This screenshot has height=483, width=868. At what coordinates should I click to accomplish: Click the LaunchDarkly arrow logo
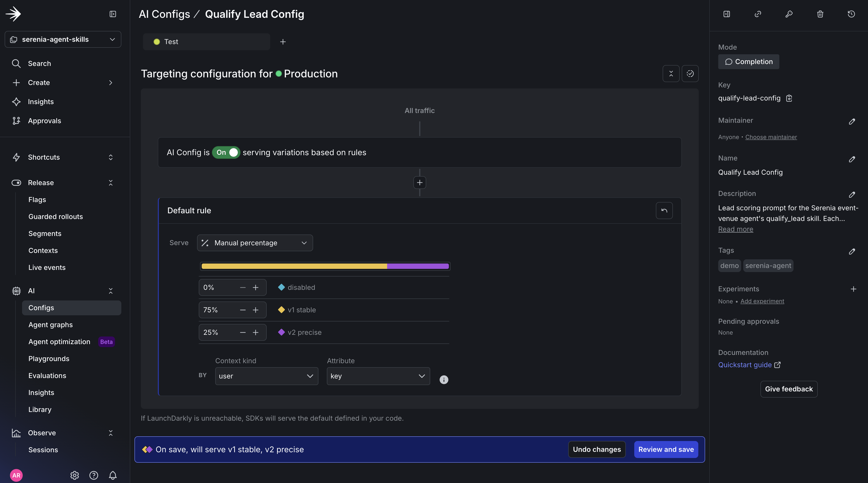point(13,14)
